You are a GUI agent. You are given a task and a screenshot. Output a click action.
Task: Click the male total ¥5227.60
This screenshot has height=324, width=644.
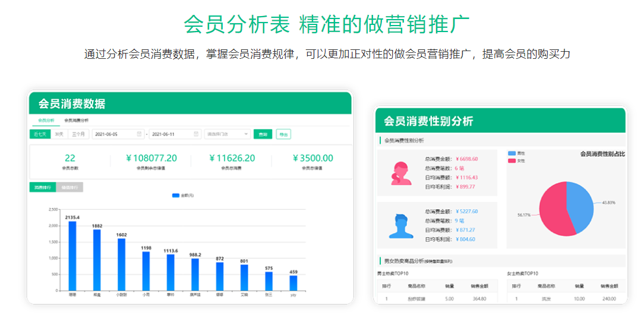coord(466,211)
